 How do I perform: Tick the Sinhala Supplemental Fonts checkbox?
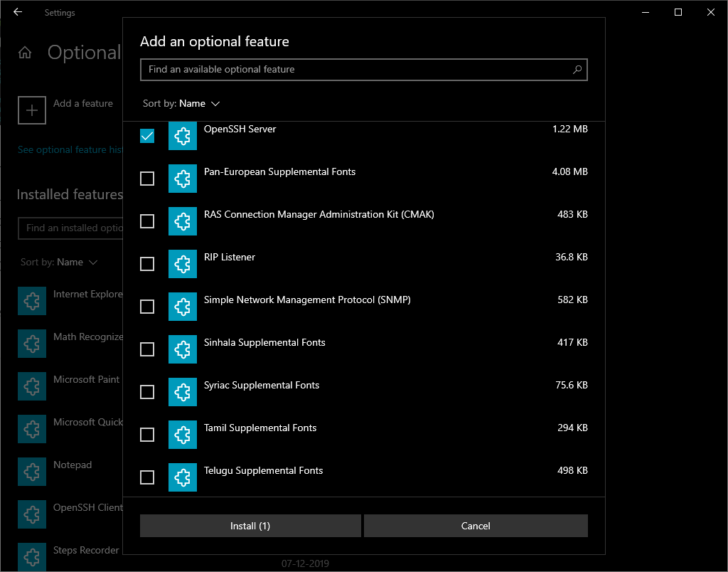pos(147,349)
